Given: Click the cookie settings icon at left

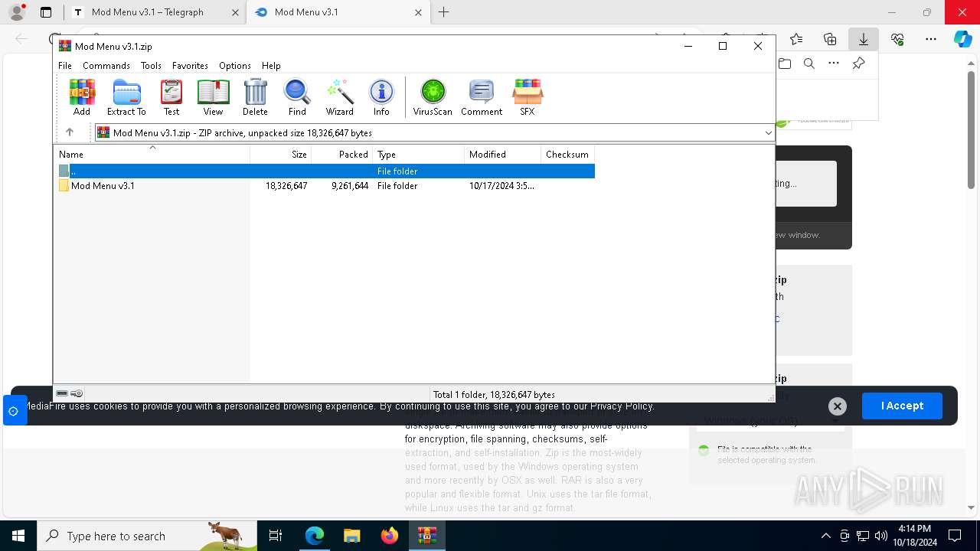Looking at the screenshot, I should coord(14,411).
